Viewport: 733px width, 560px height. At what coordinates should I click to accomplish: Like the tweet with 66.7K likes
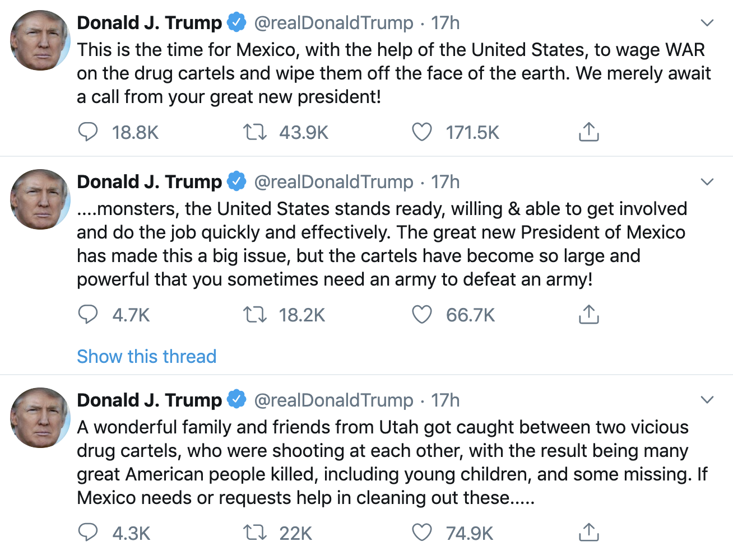point(422,315)
